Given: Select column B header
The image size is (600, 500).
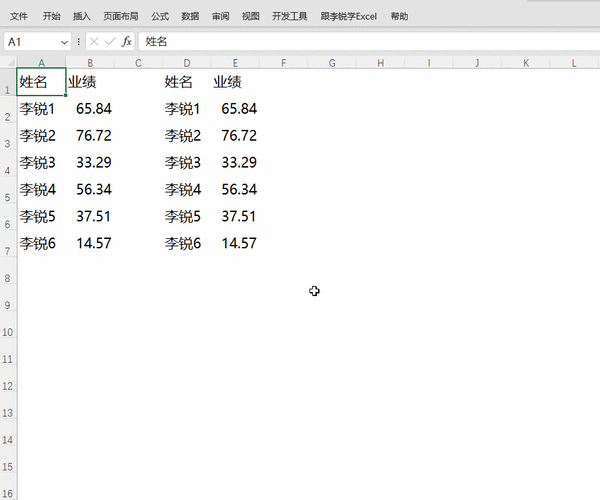Looking at the screenshot, I should tap(90, 63).
